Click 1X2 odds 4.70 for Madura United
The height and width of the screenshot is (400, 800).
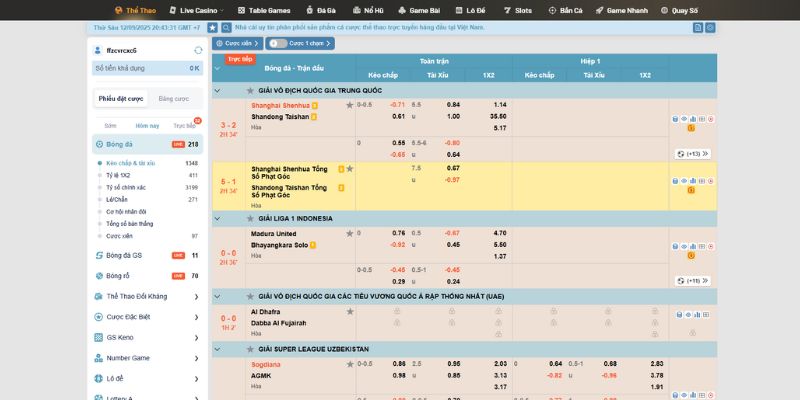[499, 233]
